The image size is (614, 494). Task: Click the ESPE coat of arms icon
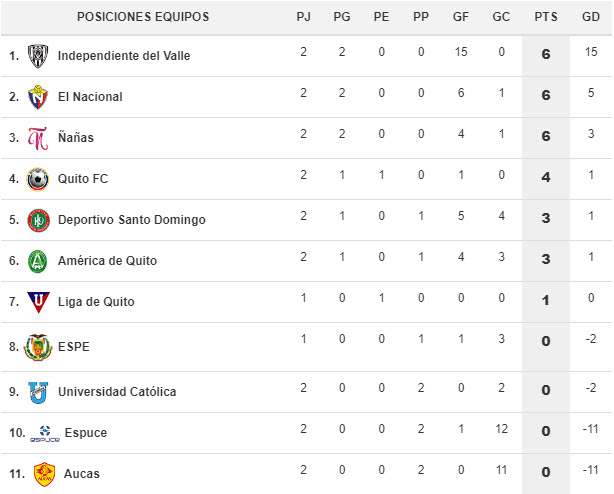pos(38,347)
